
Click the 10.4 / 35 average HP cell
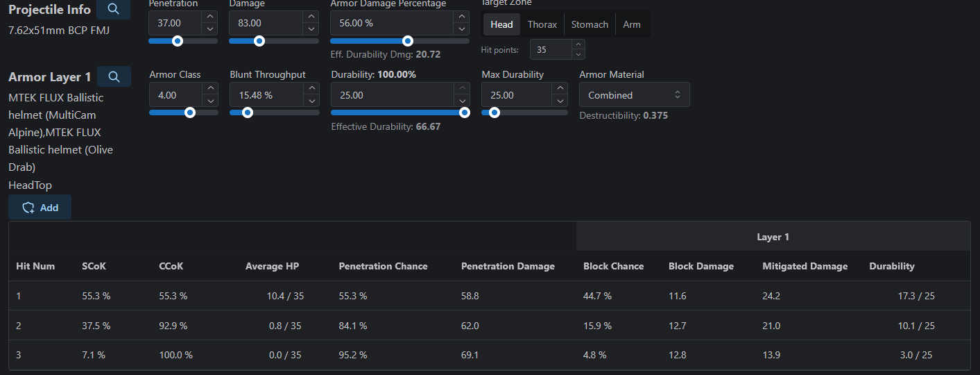point(285,296)
